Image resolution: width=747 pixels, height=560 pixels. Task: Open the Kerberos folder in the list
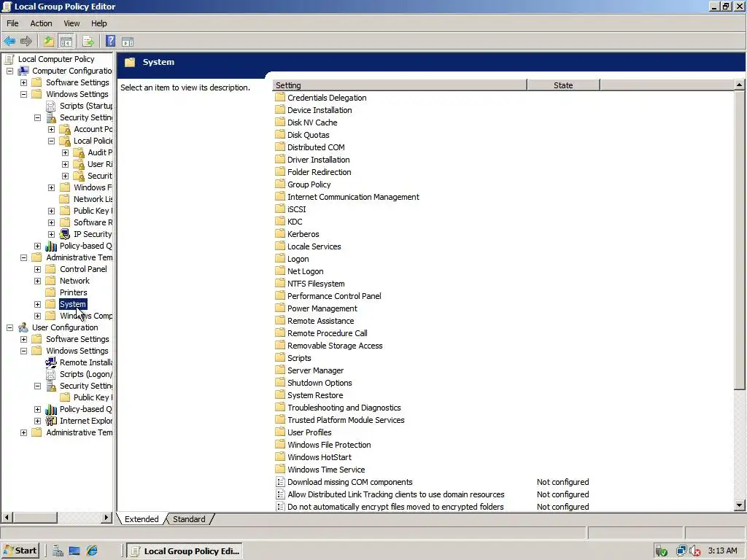coord(303,234)
